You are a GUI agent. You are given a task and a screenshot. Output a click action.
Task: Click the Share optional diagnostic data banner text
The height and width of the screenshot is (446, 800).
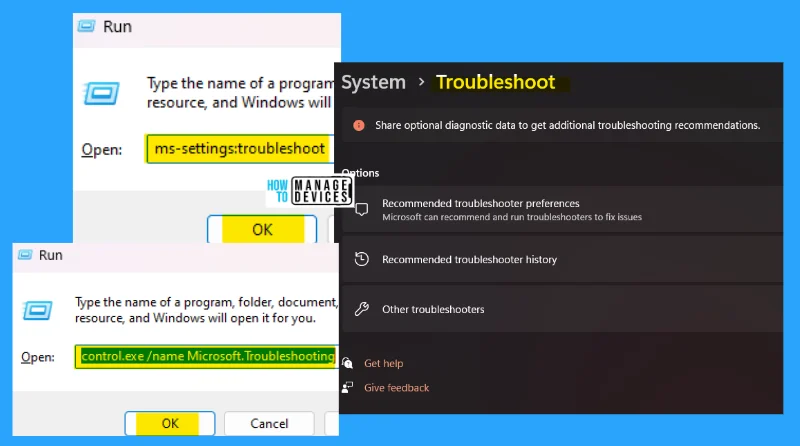click(x=567, y=125)
